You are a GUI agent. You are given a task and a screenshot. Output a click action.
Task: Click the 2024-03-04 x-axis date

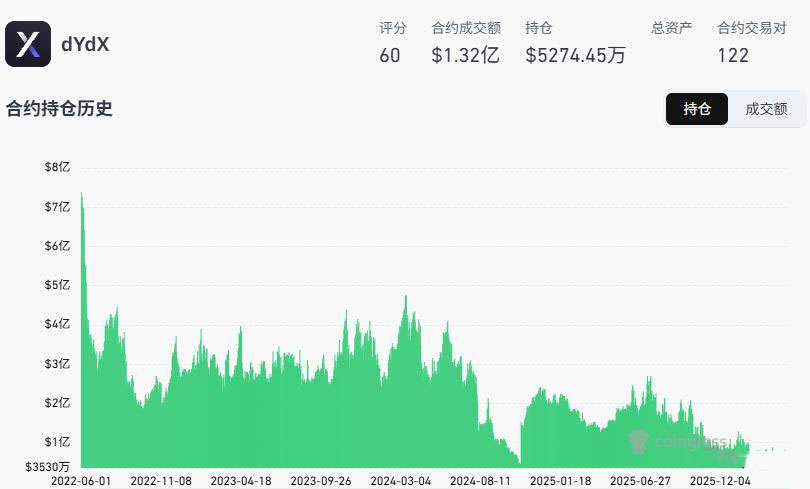coord(401,481)
